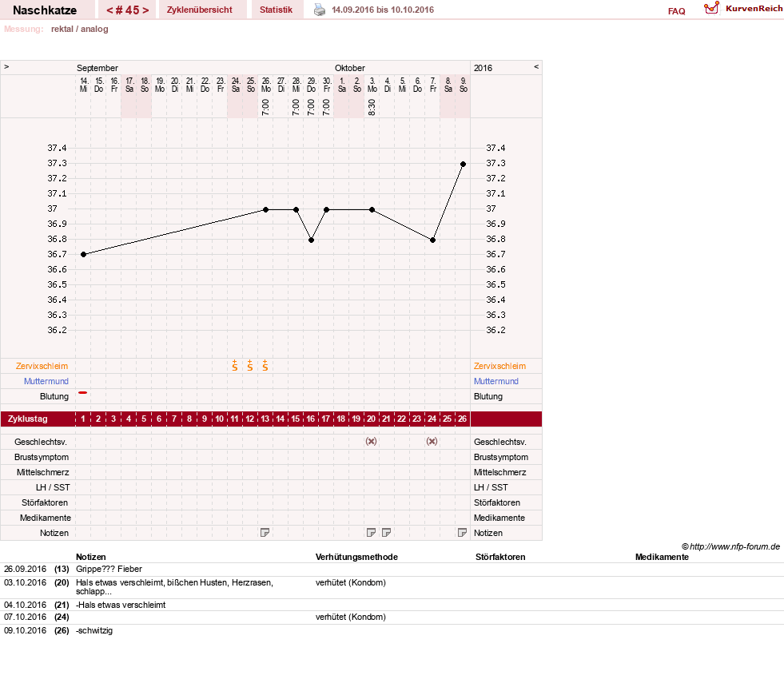Open the KurvenReich logo link
The height and width of the screenshot is (679, 784).
point(743,9)
